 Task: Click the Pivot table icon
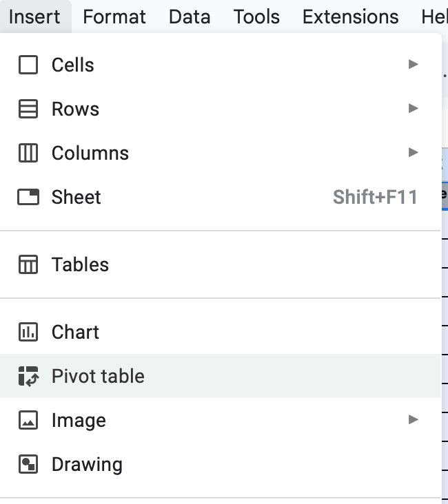[28, 377]
